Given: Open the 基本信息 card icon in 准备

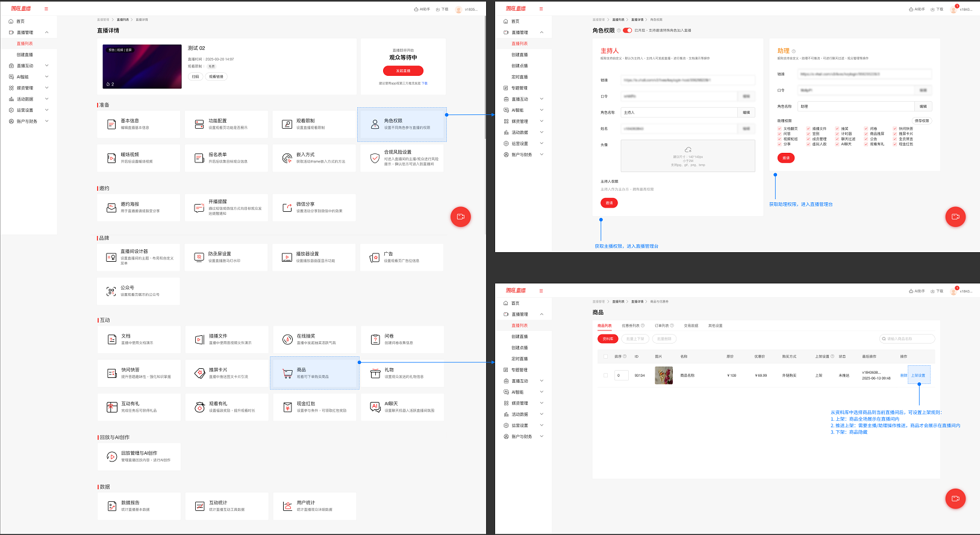Looking at the screenshot, I should coord(111,125).
